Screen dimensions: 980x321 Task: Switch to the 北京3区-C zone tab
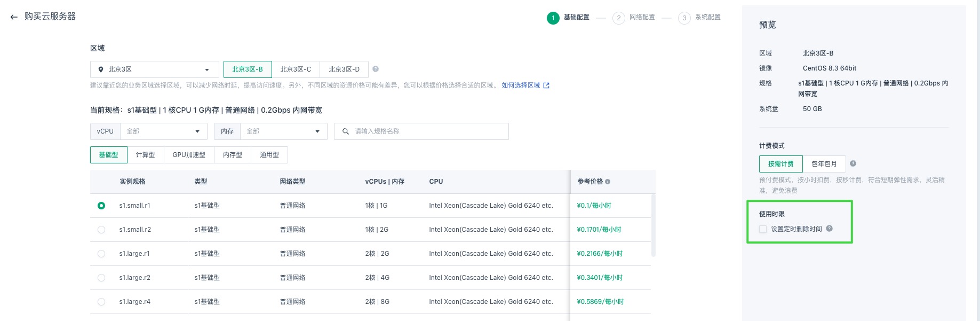coord(296,69)
